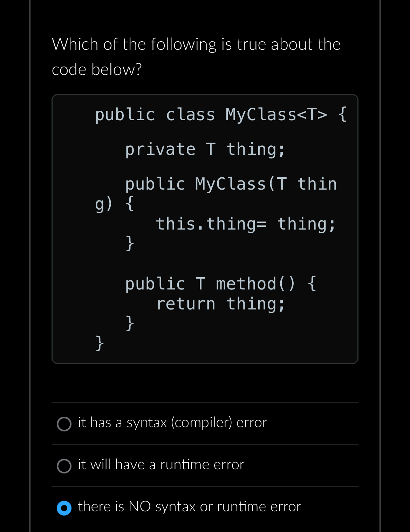This screenshot has height=532, width=410.
Task: Click the runtime error radio circle
Action: pyautogui.click(x=64, y=466)
